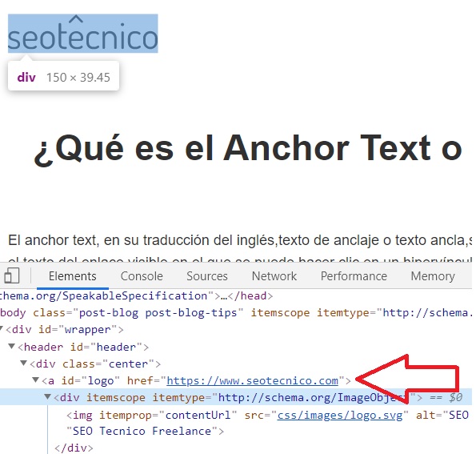
Task: Open the Console tab
Action: pyautogui.click(x=142, y=276)
